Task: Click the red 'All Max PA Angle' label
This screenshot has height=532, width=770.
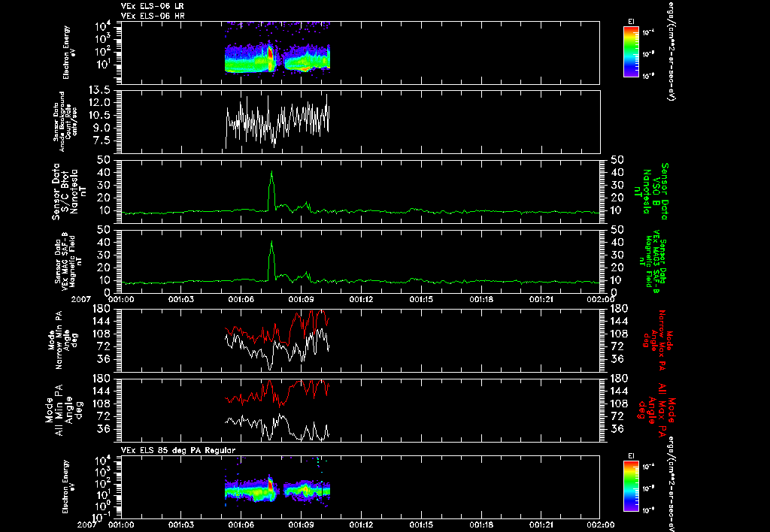Action: 657,410
